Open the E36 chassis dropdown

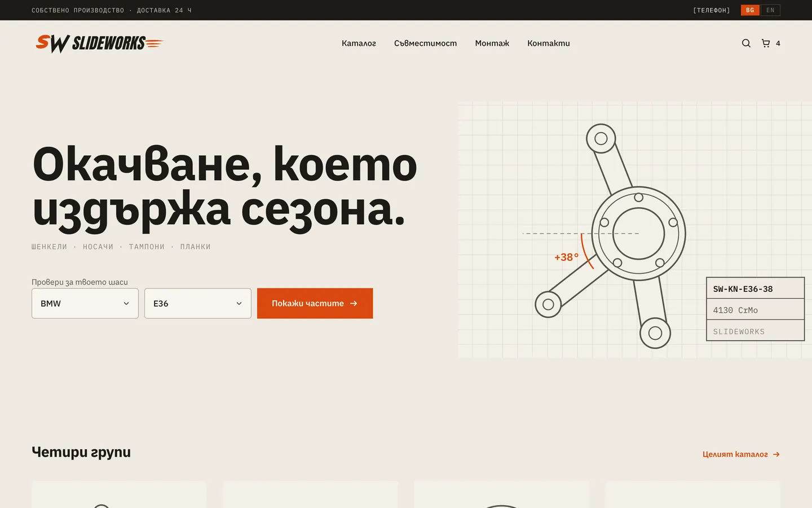coord(198,304)
